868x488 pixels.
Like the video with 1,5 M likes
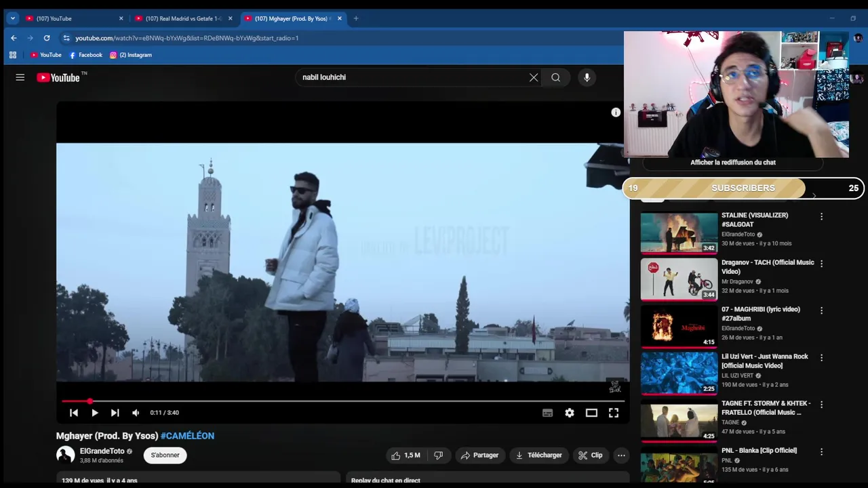406,455
